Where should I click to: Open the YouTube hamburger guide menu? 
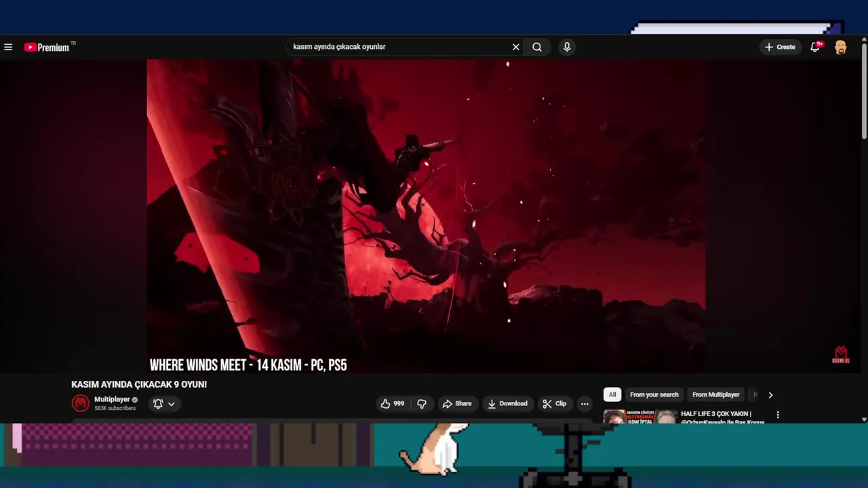tap(8, 47)
